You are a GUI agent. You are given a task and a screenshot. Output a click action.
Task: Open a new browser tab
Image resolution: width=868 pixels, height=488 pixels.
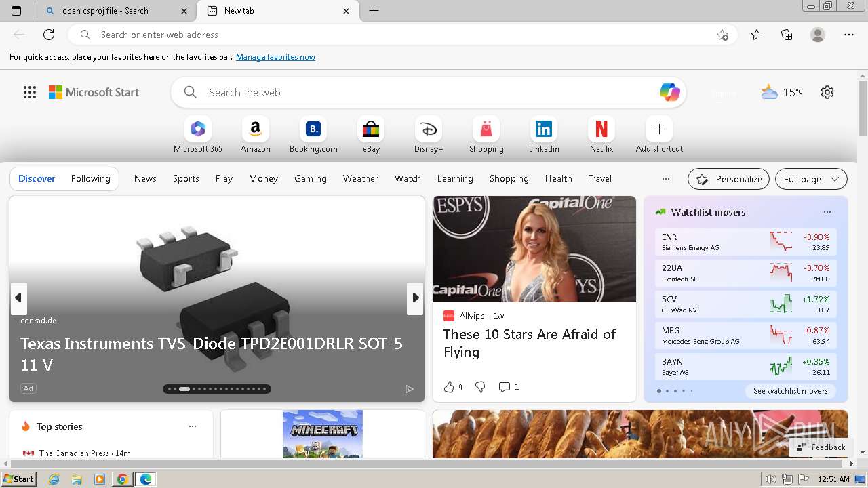coord(374,11)
